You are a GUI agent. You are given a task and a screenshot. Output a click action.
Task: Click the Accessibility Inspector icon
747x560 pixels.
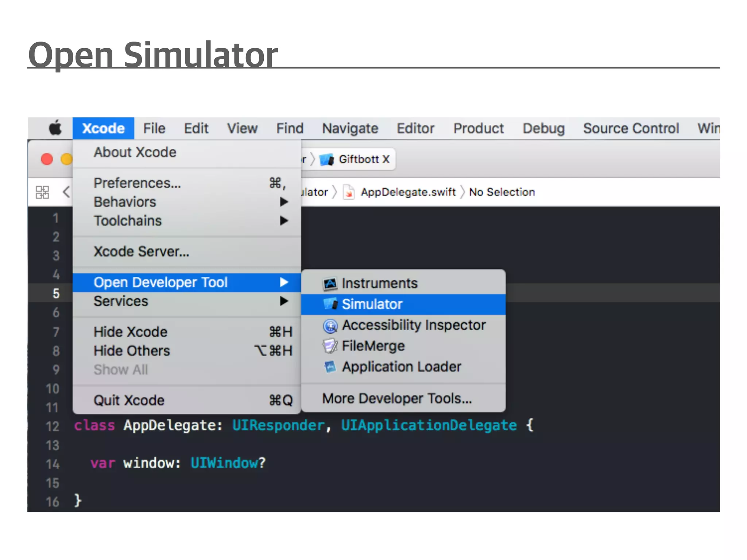[330, 326]
